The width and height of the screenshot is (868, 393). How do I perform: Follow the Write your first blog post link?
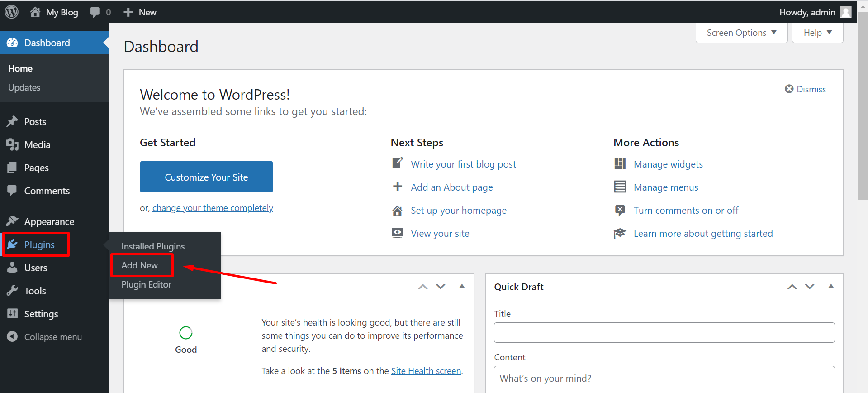463,164
